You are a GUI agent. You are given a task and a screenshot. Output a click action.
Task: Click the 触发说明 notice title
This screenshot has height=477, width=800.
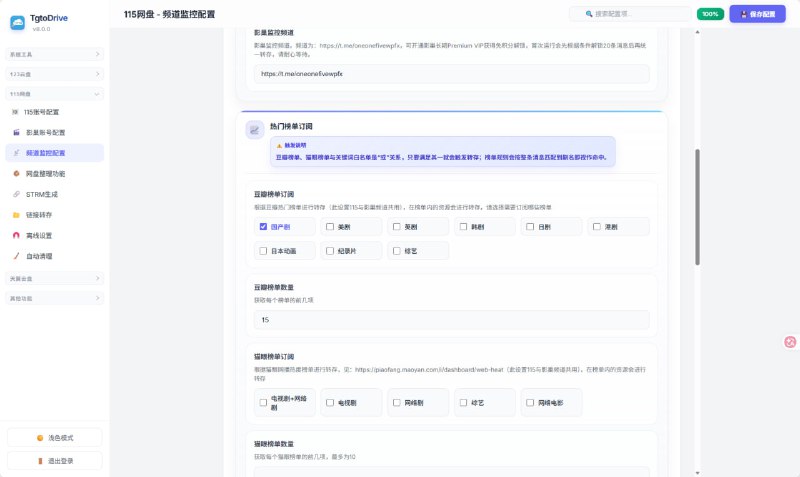[x=295, y=145]
